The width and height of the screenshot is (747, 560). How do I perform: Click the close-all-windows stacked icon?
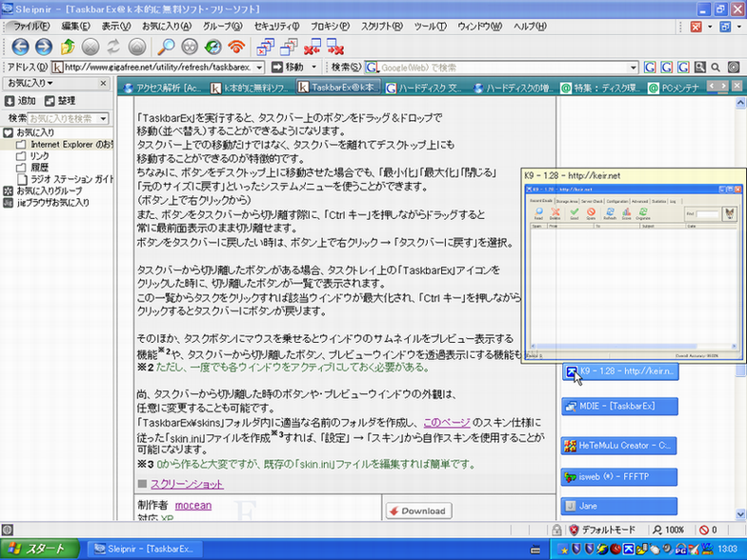coord(265,47)
